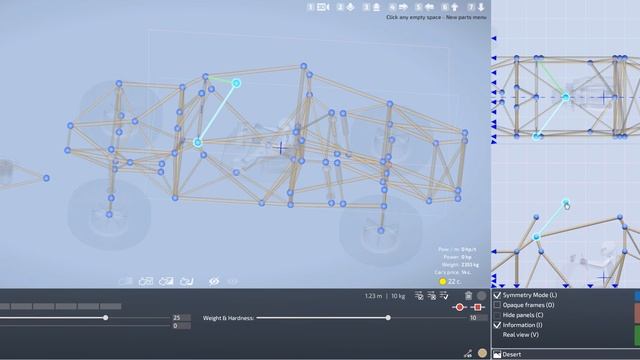The width and height of the screenshot is (640, 360).
Task: Enable Opaque frames (O) checkbox
Action: (x=497, y=305)
